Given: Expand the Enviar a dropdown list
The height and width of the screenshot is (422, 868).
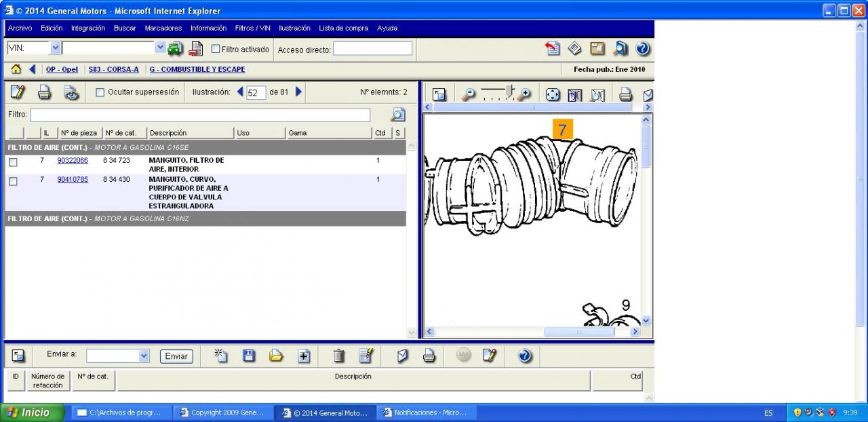Looking at the screenshot, I should tap(144, 356).
